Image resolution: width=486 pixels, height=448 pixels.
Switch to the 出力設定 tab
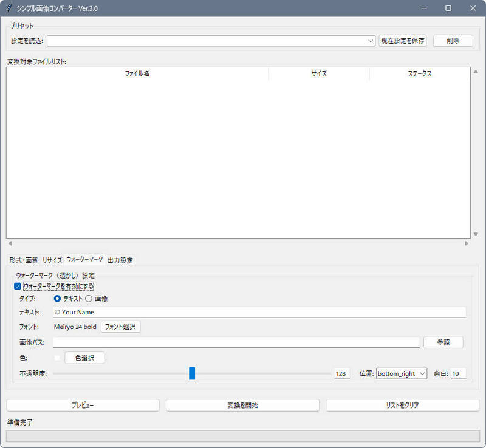click(120, 260)
